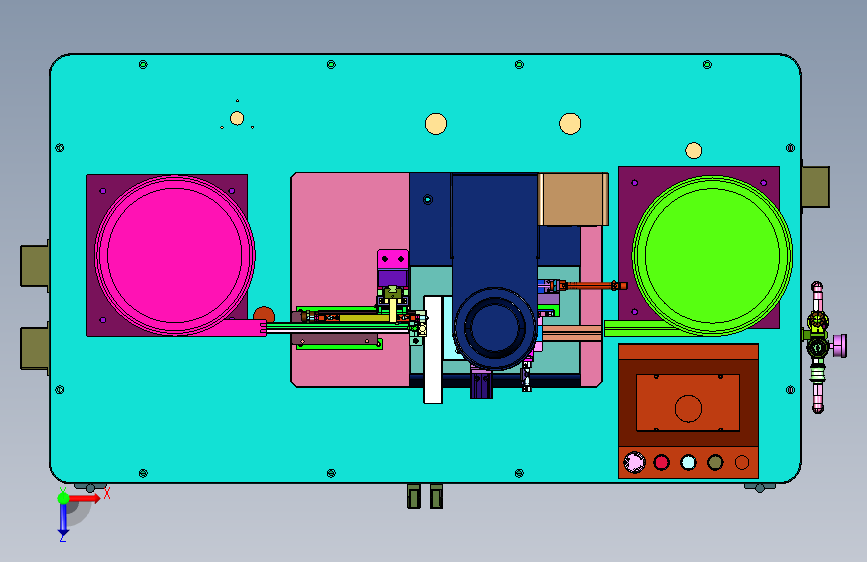Screen dimensions: 867x562
Task: Click the red round button on control box
Action: pyautogui.click(x=661, y=462)
